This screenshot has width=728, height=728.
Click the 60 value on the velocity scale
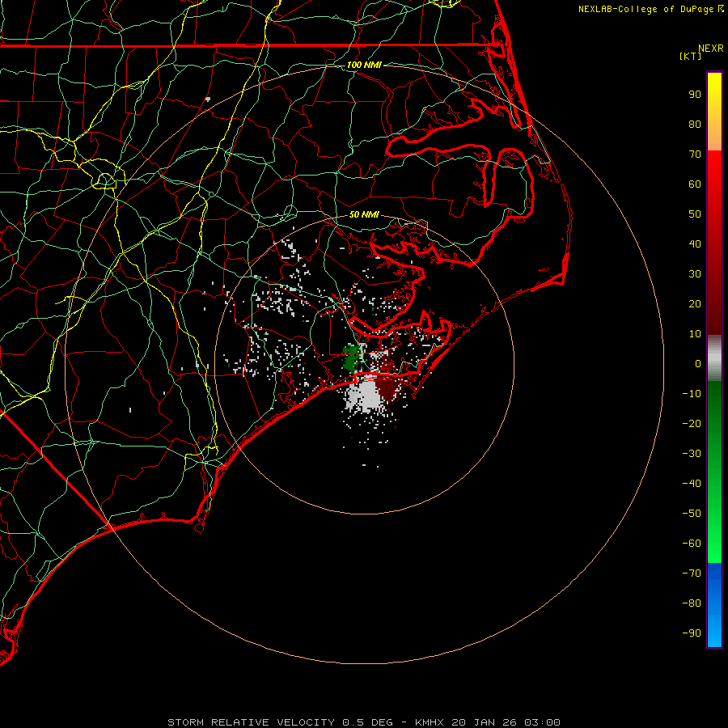[x=695, y=184]
